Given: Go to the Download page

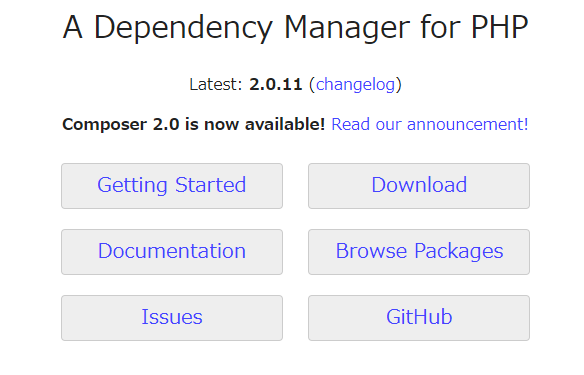Looking at the screenshot, I should (x=419, y=186).
